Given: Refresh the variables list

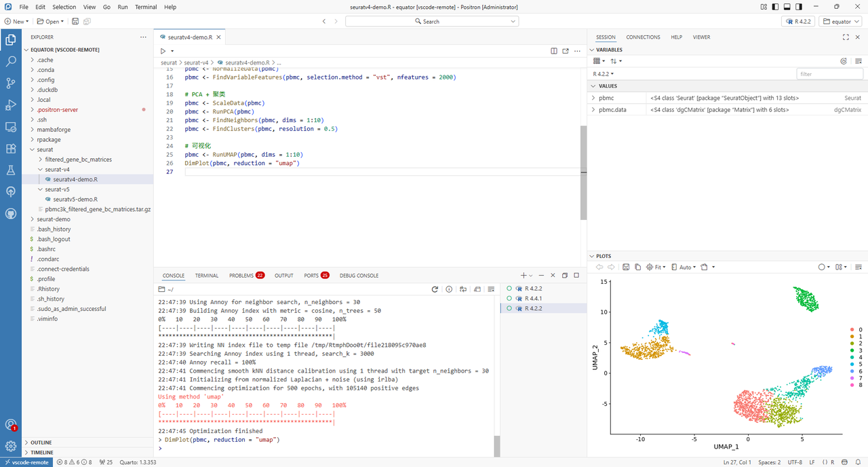Looking at the screenshot, I should (844, 61).
